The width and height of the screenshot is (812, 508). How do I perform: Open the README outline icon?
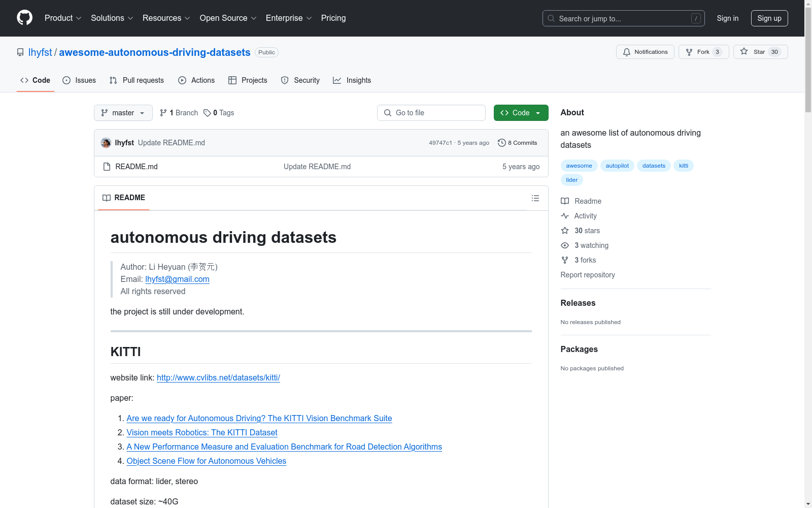(535, 198)
